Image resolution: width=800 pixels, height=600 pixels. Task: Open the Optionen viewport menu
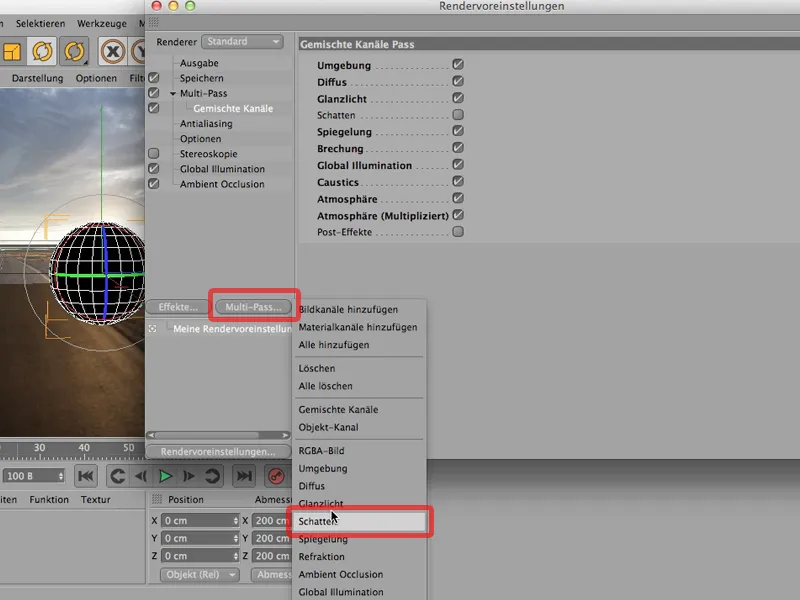click(x=96, y=78)
